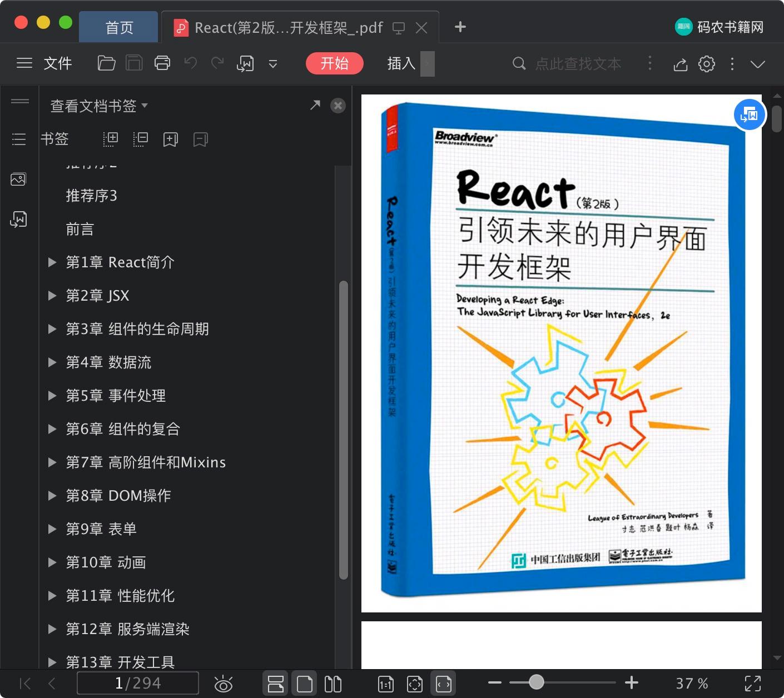Open the hamburger file menu icon
This screenshot has width=784, height=698.
[24, 63]
